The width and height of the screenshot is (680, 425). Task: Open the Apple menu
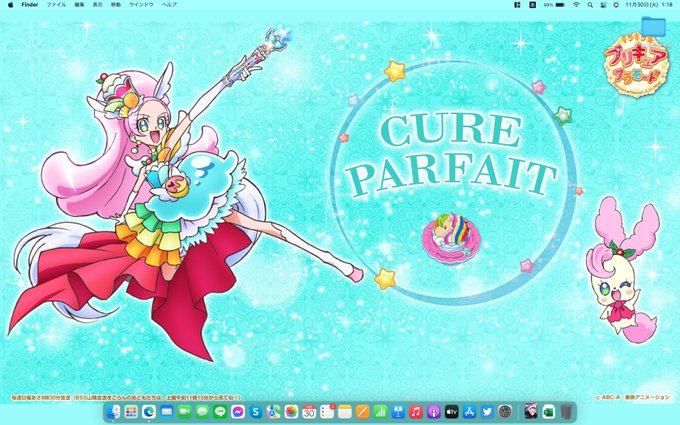10,5
